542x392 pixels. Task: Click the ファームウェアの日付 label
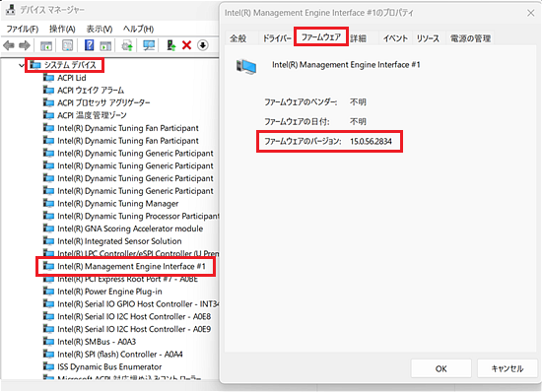point(297,121)
